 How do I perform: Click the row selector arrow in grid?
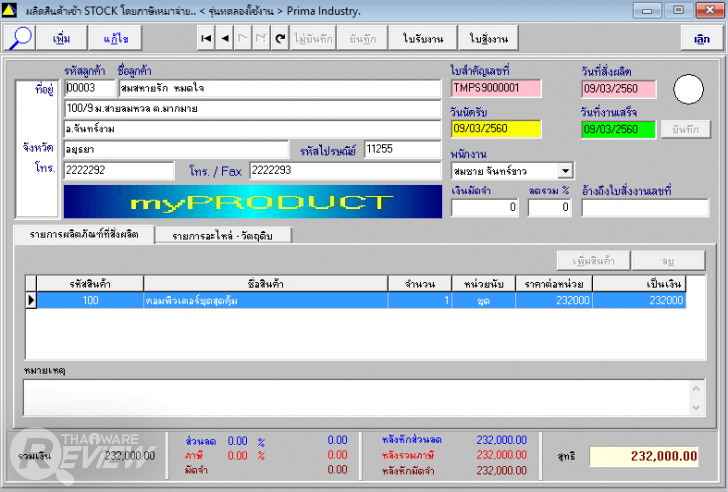point(31,300)
